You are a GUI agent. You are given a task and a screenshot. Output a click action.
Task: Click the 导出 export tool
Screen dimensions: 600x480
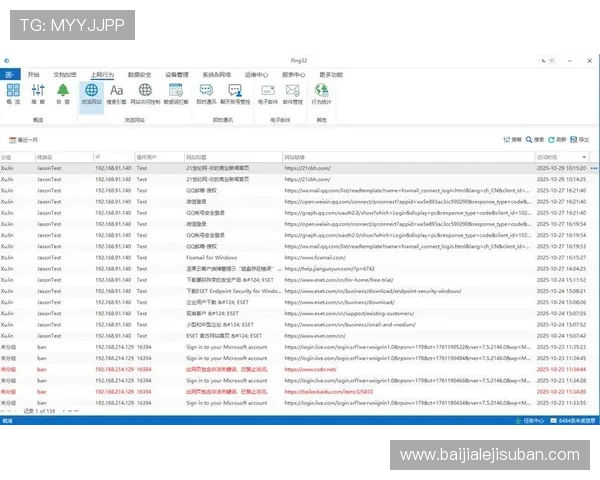click(579, 140)
